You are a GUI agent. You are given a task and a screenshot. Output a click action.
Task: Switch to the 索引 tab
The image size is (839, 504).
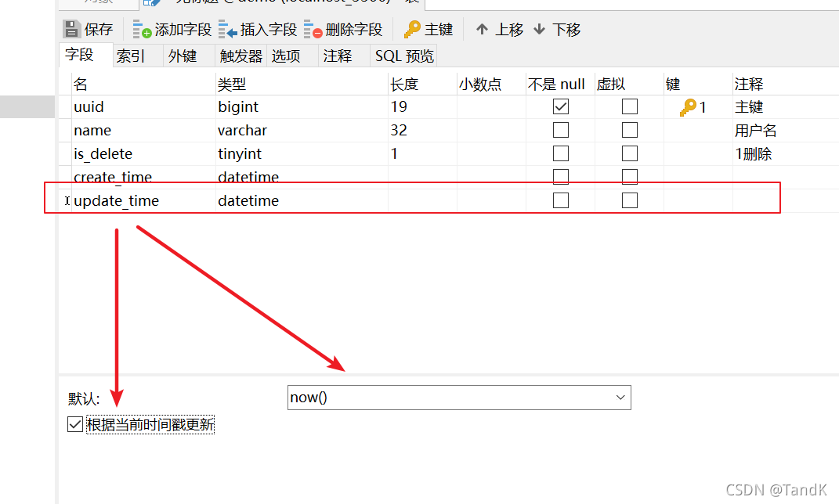(x=129, y=56)
